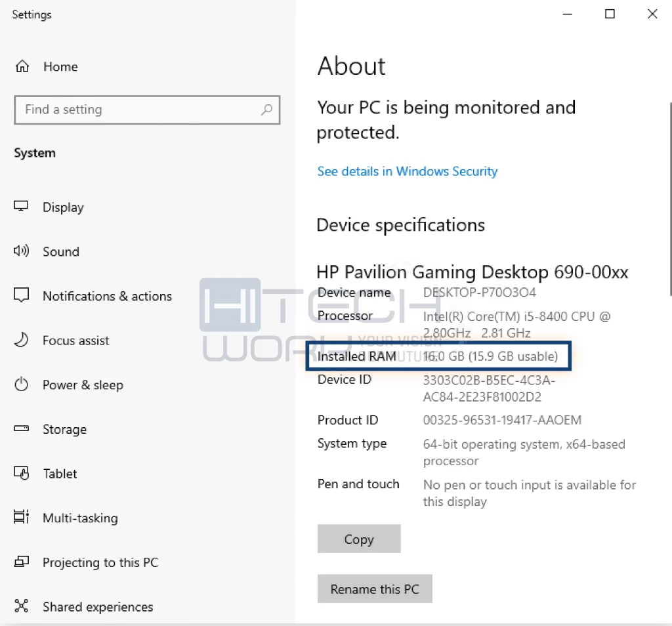Image resolution: width=672 pixels, height=626 pixels.
Task: Click the No pen or touch input text
Action: (x=530, y=493)
